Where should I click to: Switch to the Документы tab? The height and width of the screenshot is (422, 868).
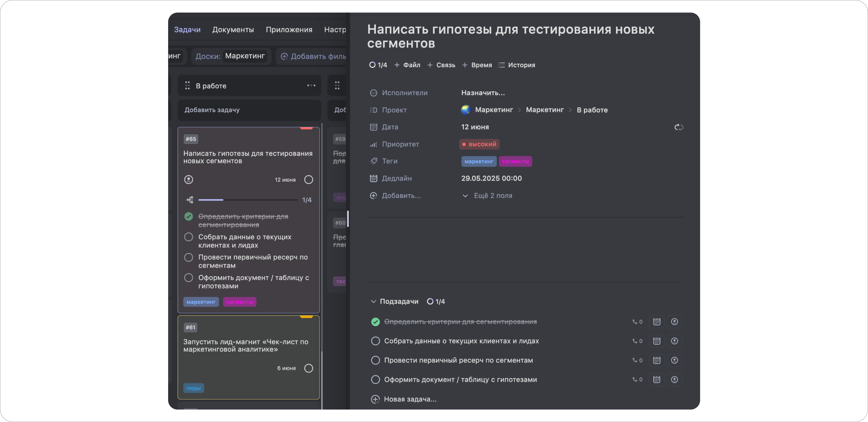(233, 29)
